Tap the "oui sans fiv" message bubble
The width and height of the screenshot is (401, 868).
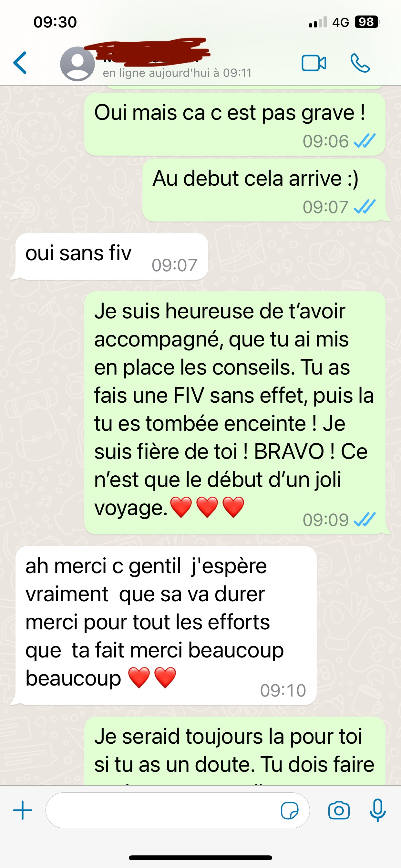point(111,256)
